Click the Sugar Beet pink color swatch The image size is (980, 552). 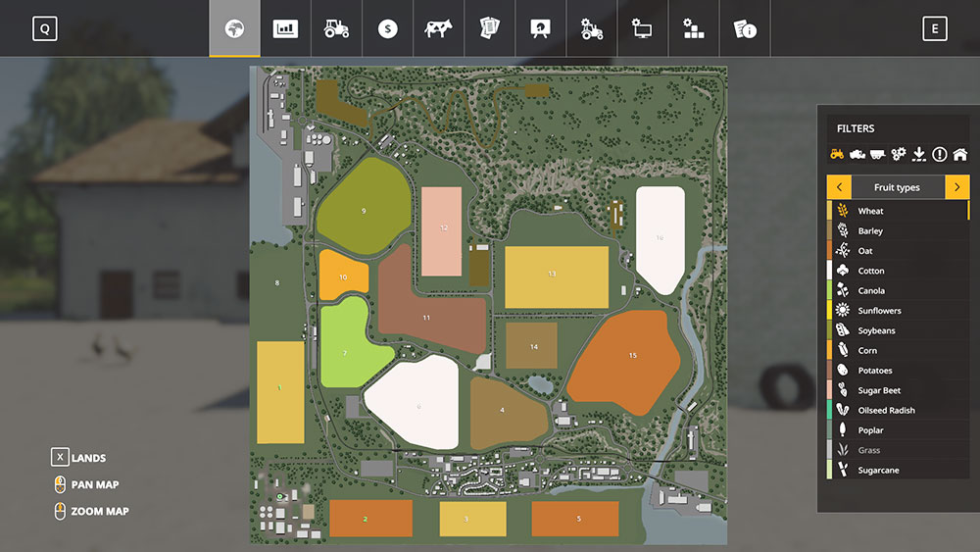(829, 390)
